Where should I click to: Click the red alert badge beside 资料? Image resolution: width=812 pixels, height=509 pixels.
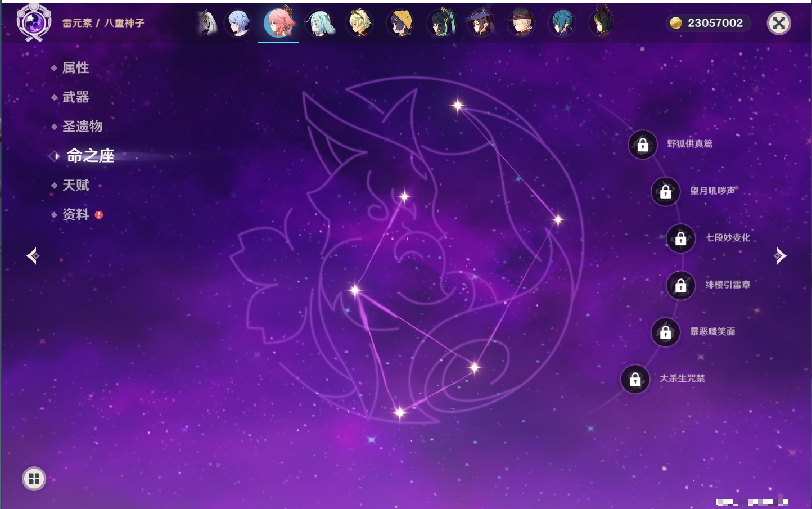(99, 215)
